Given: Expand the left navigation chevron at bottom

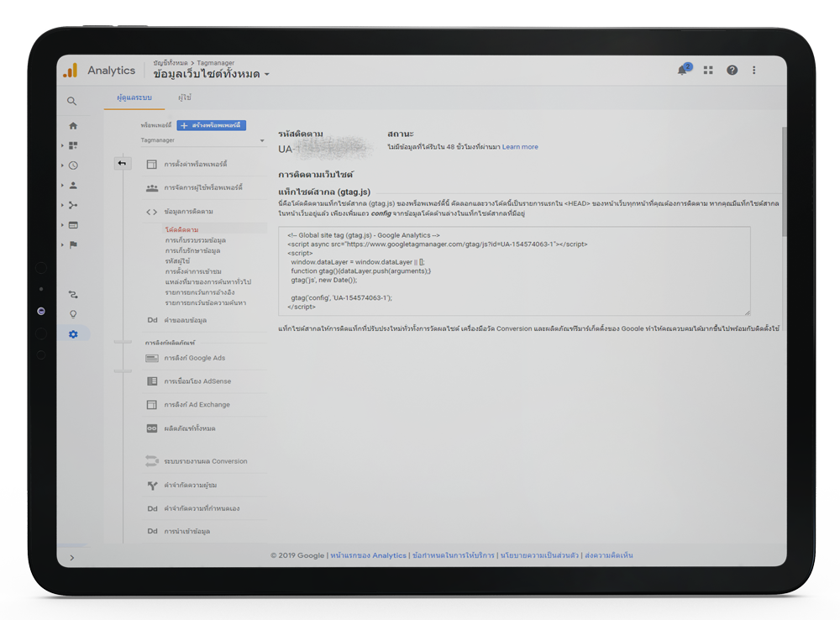Looking at the screenshot, I should [71, 558].
